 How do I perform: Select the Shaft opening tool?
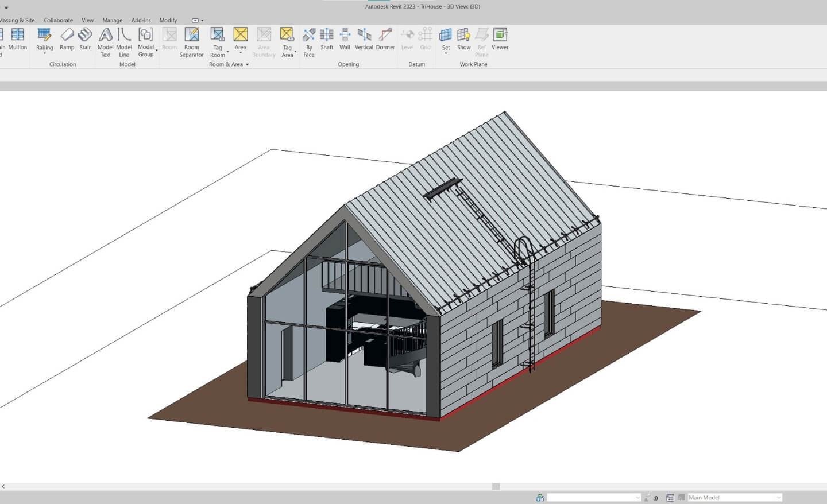[327, 39]
